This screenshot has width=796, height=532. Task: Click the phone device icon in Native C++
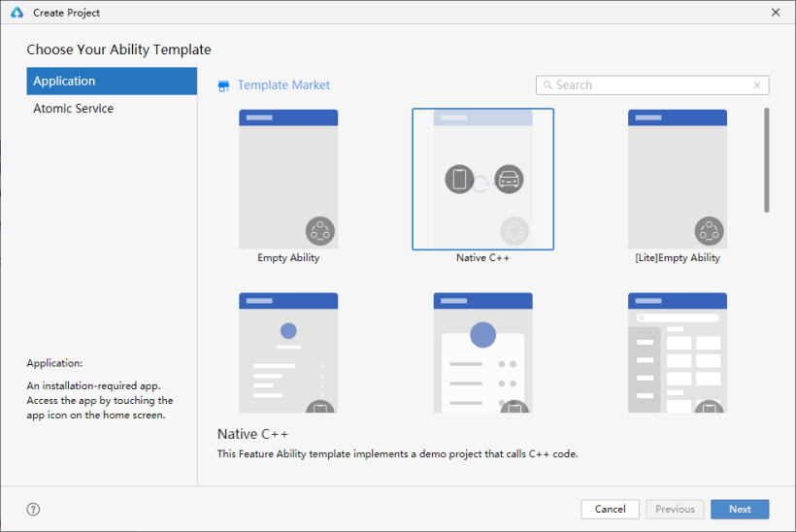click(x=459, y=180)
